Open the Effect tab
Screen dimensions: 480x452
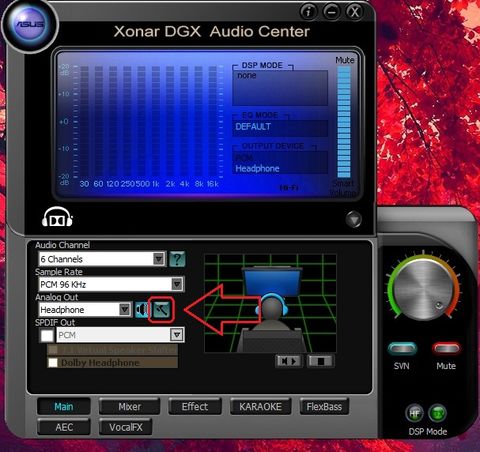(195, 407)
